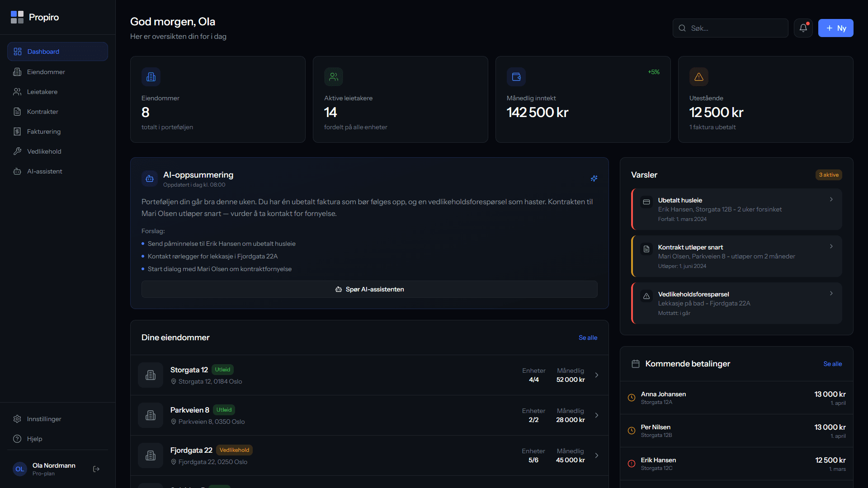Click the card icon in Ubetalt husleie alert

pyautogui.click(x=646, y=202)
